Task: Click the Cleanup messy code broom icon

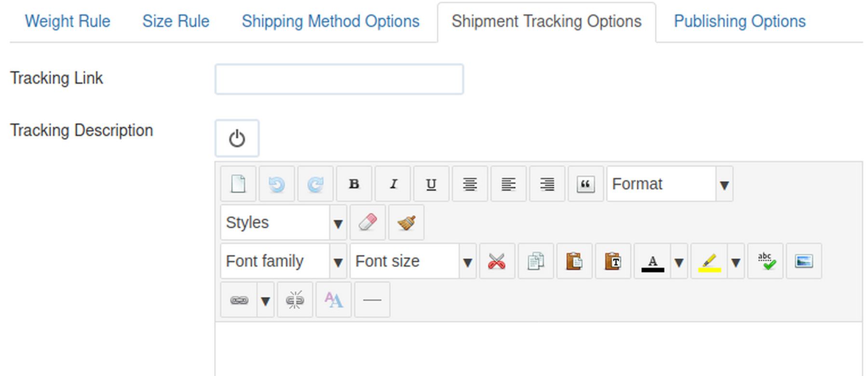Action: coord(407,223)
